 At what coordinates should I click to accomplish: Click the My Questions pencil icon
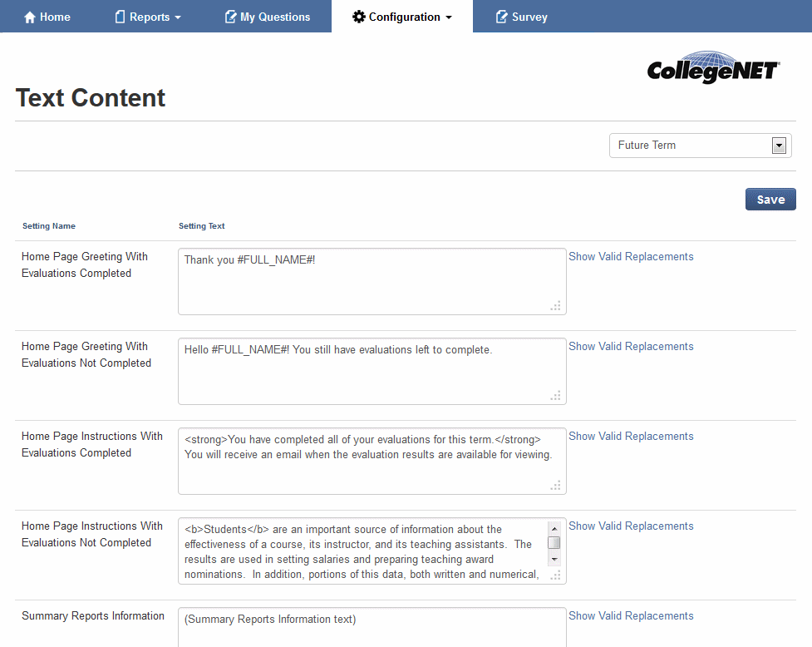230,17
